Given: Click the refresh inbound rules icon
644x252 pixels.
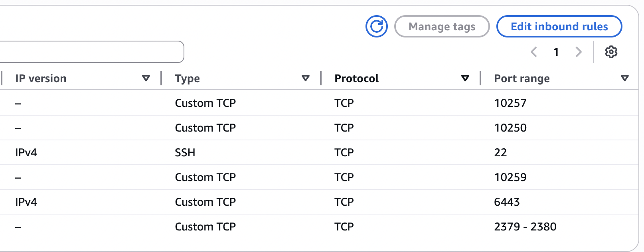Looking at the screenshot, I should coord(376,26).
